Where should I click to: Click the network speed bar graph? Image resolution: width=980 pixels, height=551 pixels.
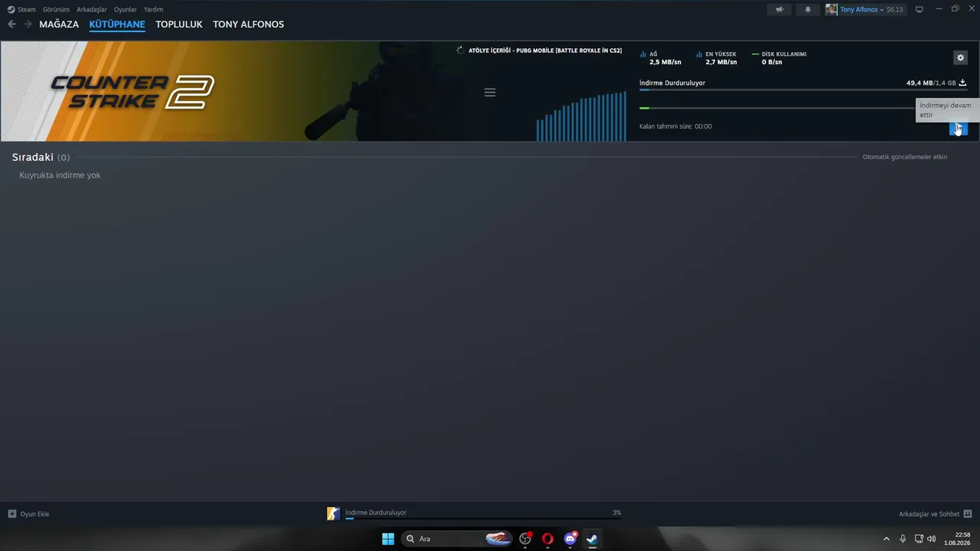tap(581, 117)
